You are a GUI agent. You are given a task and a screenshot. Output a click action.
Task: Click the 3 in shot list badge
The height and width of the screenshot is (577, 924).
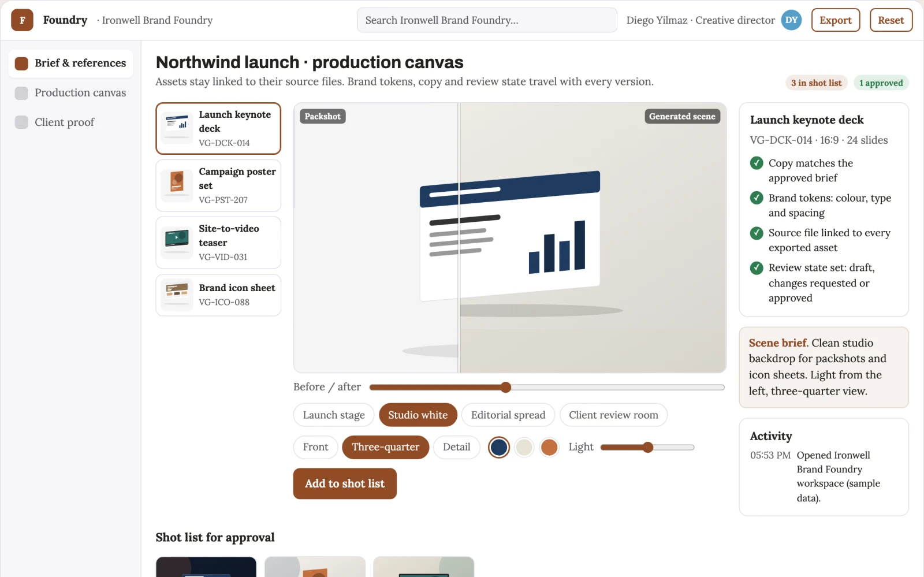click(817, 83)
